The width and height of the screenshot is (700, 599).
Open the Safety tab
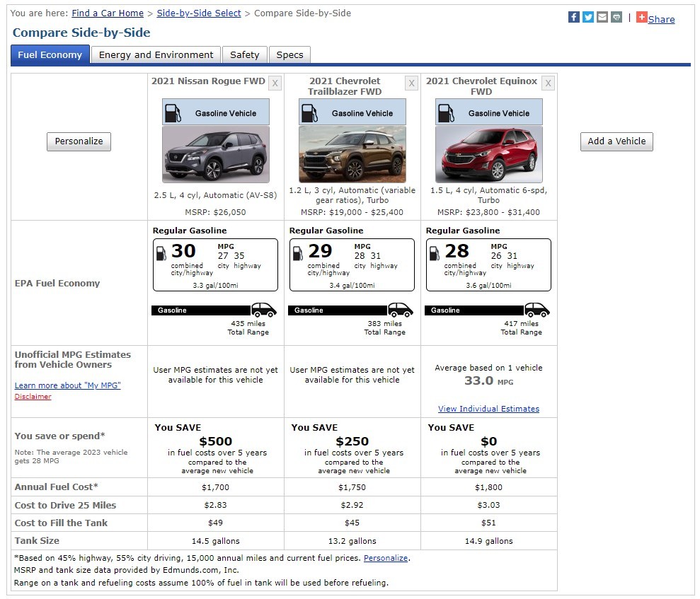coord(244,55)
